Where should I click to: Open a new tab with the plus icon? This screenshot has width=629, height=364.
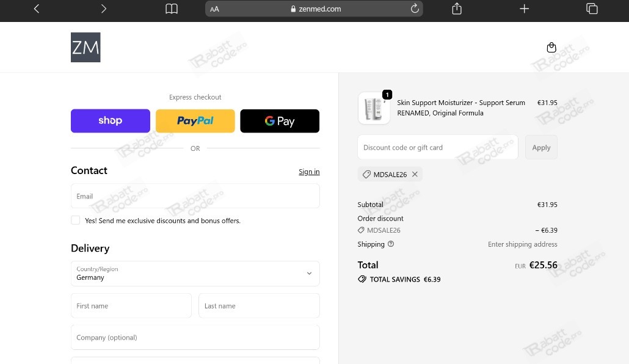524,9
